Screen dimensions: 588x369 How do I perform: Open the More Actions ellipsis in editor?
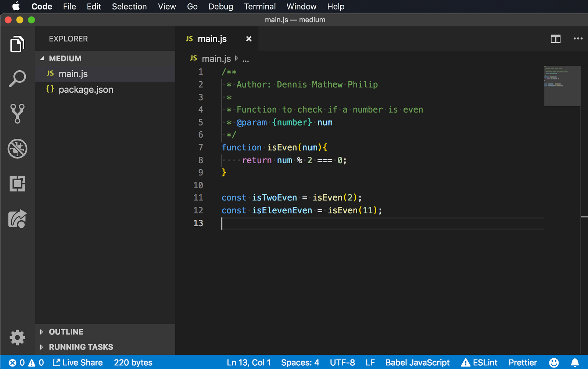[x=578, y=39]
